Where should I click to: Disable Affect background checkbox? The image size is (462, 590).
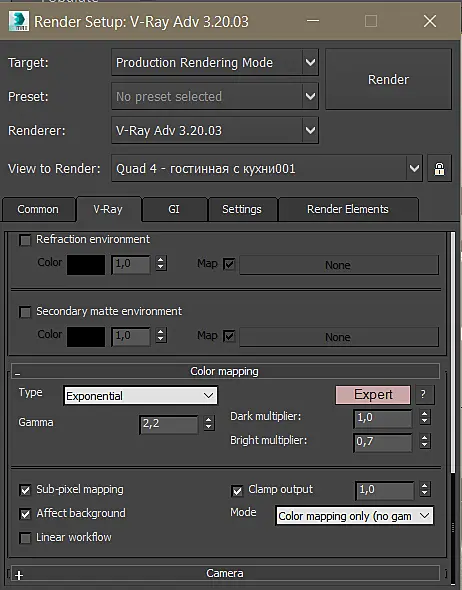25,514
